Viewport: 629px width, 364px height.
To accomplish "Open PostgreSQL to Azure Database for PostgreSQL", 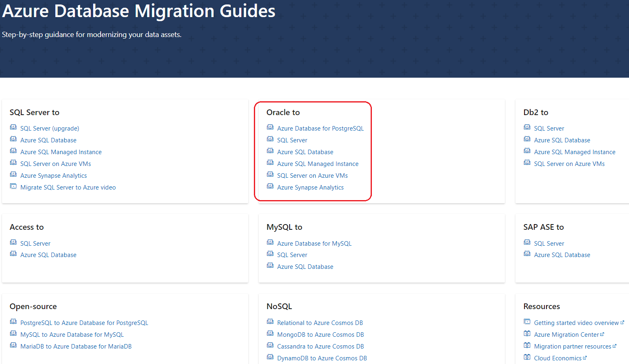I will pyautogui.click(x=84, y=323).
